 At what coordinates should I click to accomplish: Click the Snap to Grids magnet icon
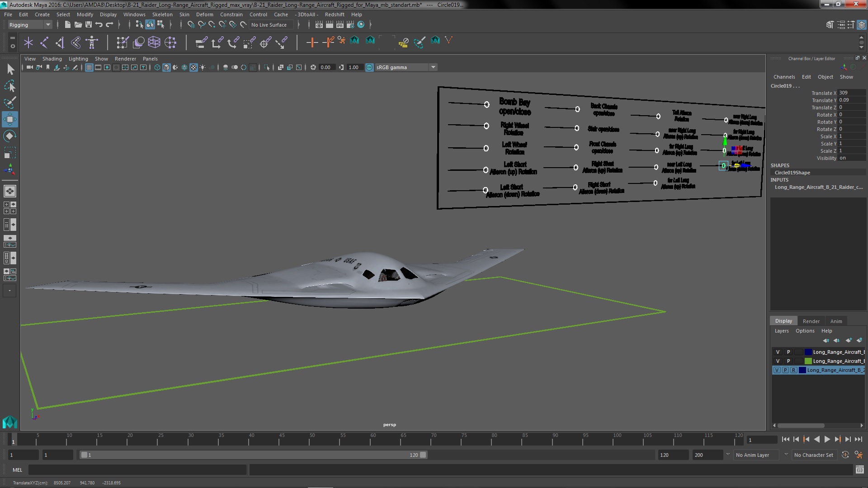(191, 24)
